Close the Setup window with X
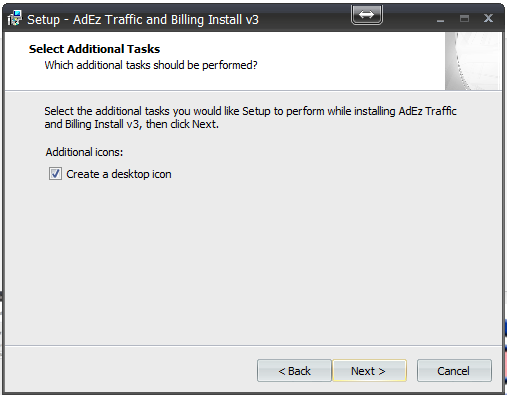The height and width of the screenshot is (396, 507). (488, 18)
